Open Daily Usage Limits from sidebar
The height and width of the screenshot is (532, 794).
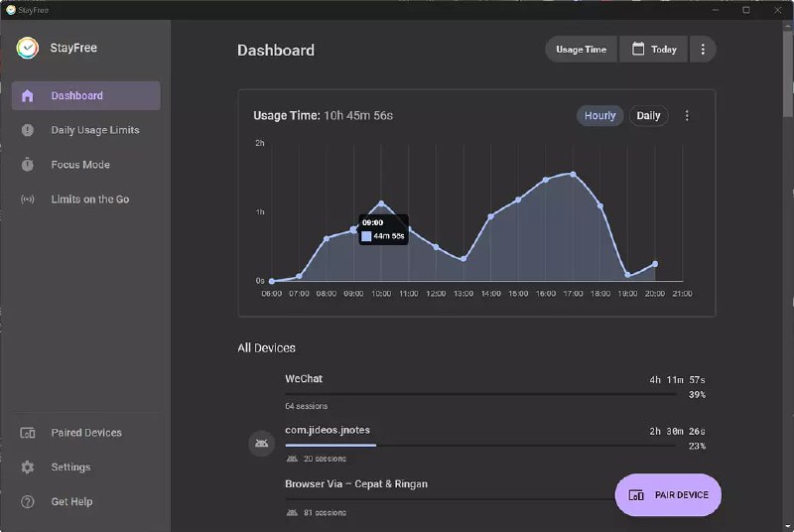[95, 130]
